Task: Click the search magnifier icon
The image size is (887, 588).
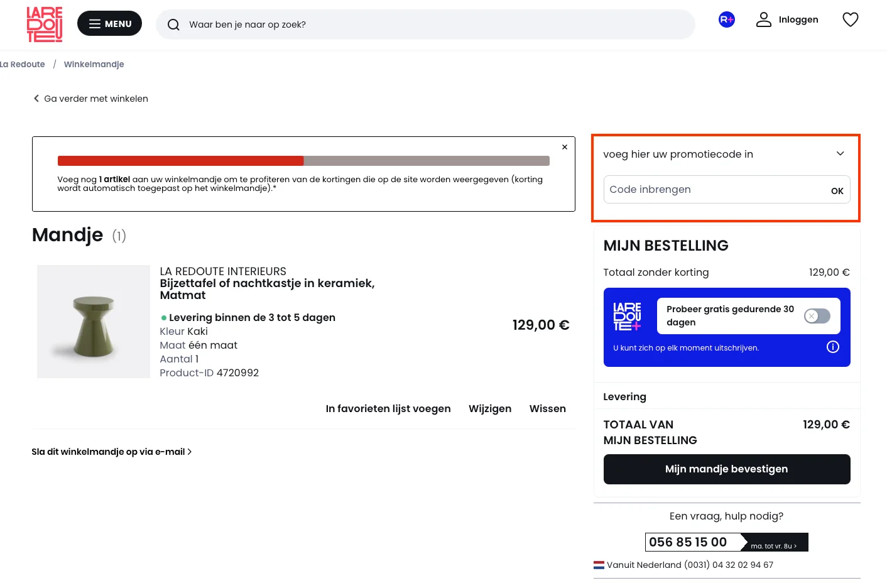Action: click(x=173, y=24)
